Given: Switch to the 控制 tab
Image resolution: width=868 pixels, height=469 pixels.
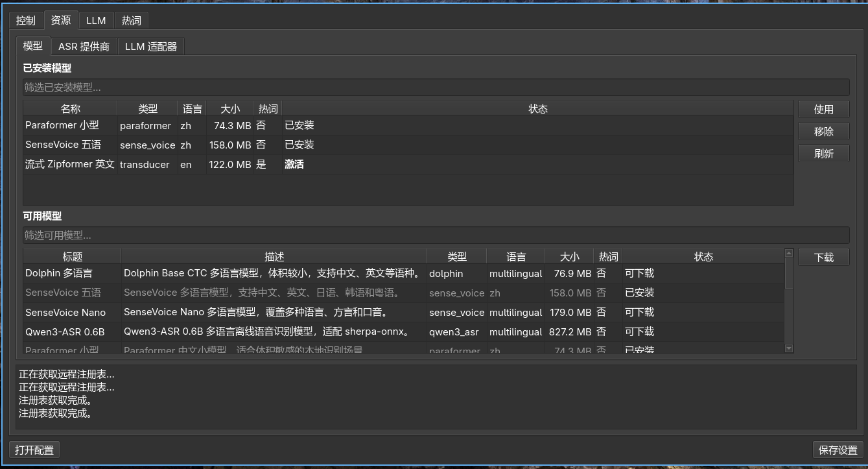Looking at the screenshot, I should click(26, 21).
